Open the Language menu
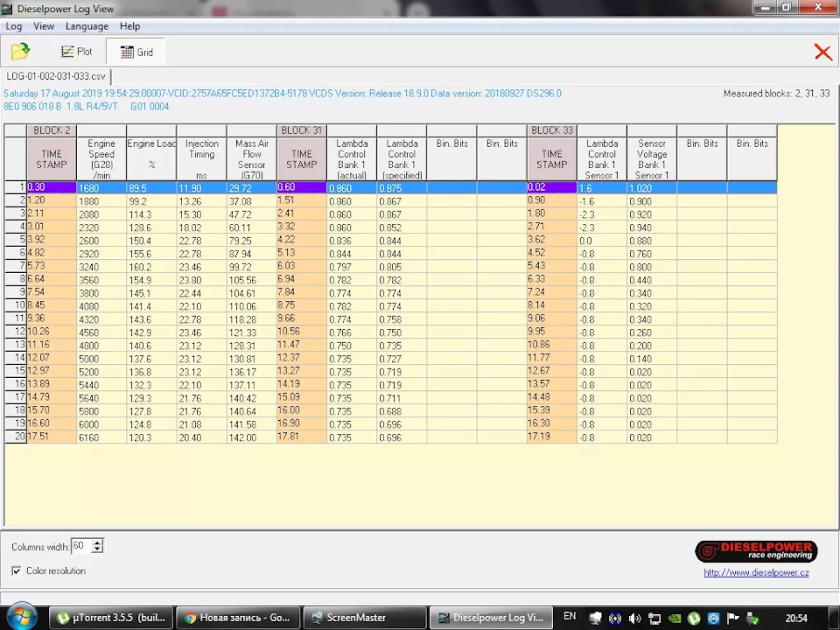The width and height of the screenshot is (840, 630). pos(87,26)
